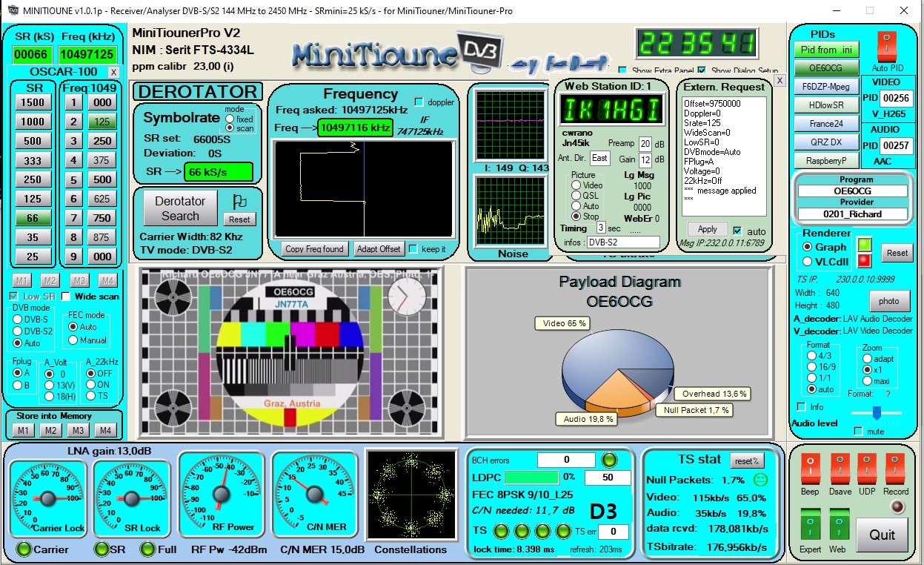Select Video picture option

pos(576,185)
